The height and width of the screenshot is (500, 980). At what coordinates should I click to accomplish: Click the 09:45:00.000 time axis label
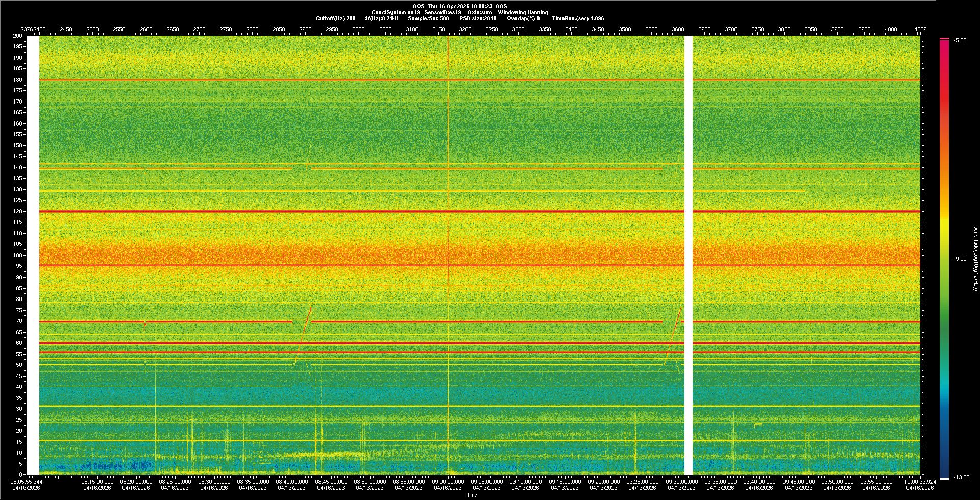798,481
